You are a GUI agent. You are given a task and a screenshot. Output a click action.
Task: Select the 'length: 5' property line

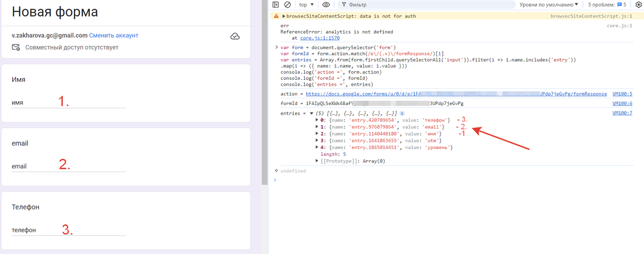click(x=333, y=154)
